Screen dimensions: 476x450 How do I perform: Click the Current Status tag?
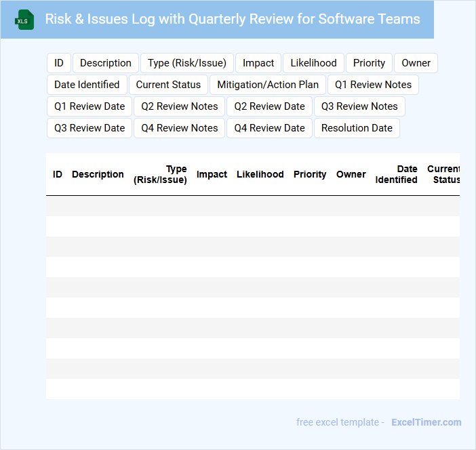click(168, 85)
